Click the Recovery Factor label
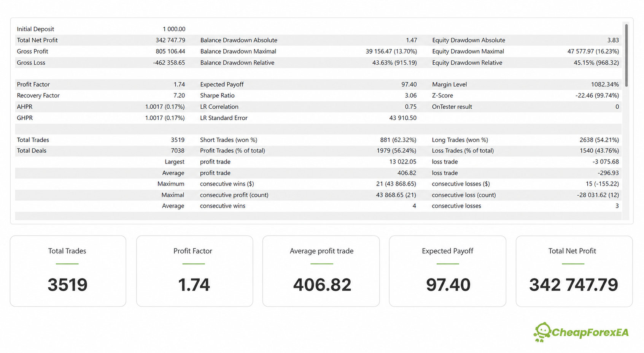 (x=38, y=95)
